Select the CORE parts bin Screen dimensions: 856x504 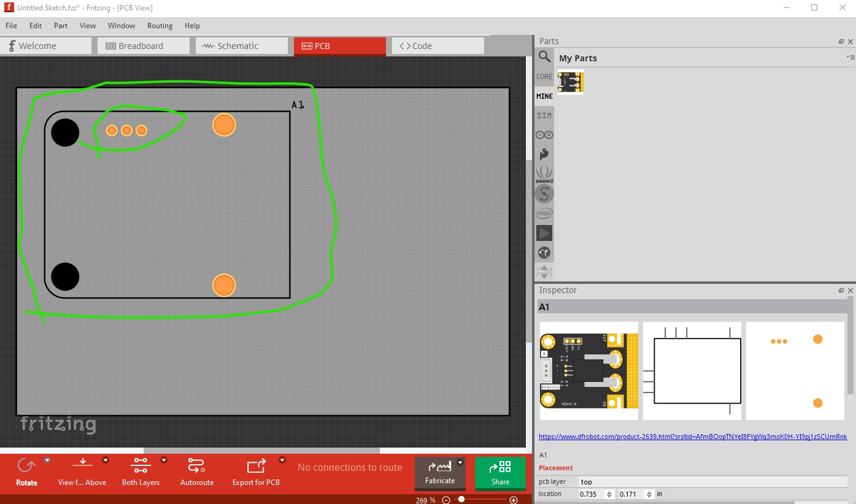[544, 77]
